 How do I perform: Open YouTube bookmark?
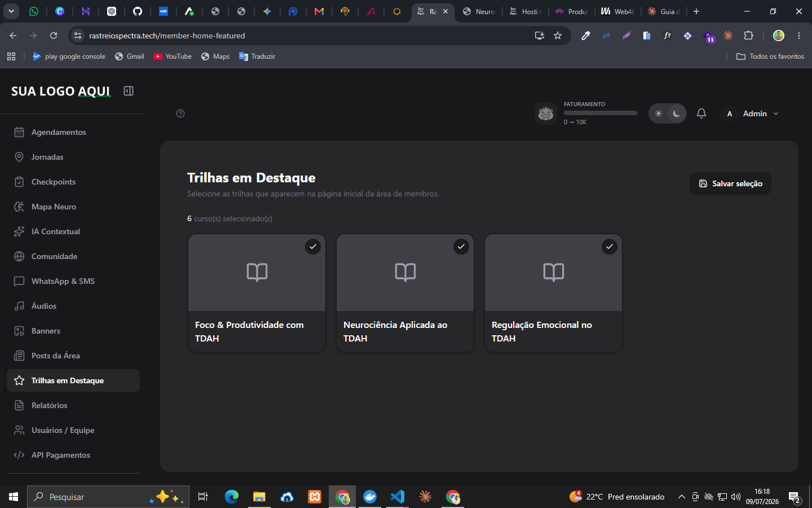[x=173, y=56]
